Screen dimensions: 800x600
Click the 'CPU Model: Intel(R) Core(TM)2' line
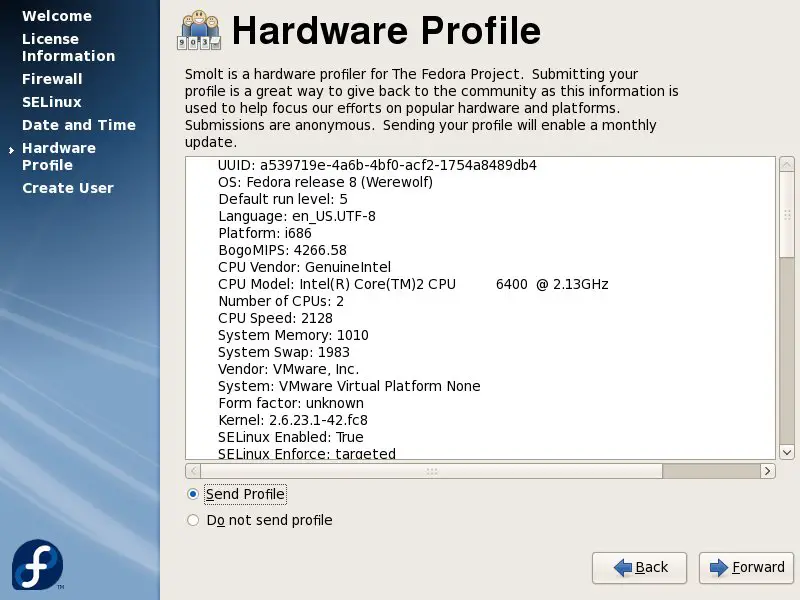413,284
